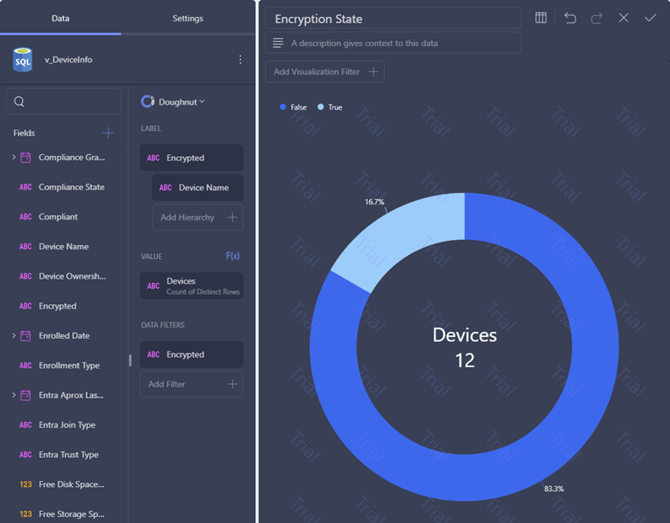The width and height of the screenshot is (670, 523).
Task: Switch to the Data tab
Action: click(x=60, y=18)
